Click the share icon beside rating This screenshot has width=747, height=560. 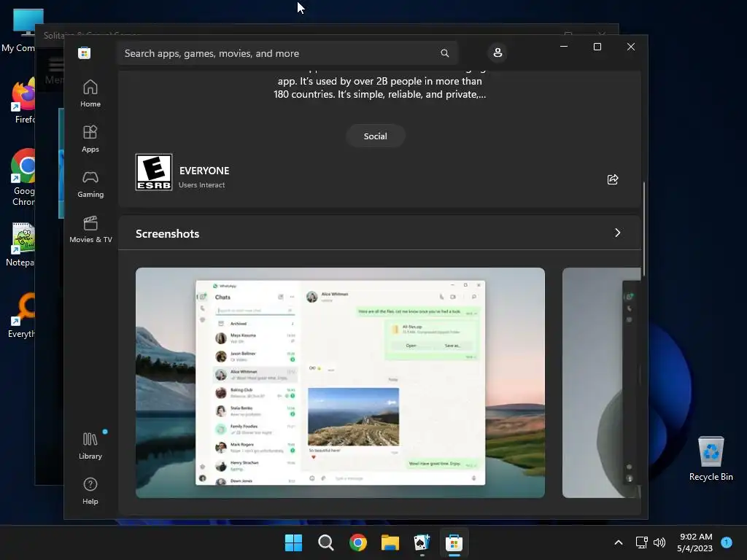pos(613,179)
